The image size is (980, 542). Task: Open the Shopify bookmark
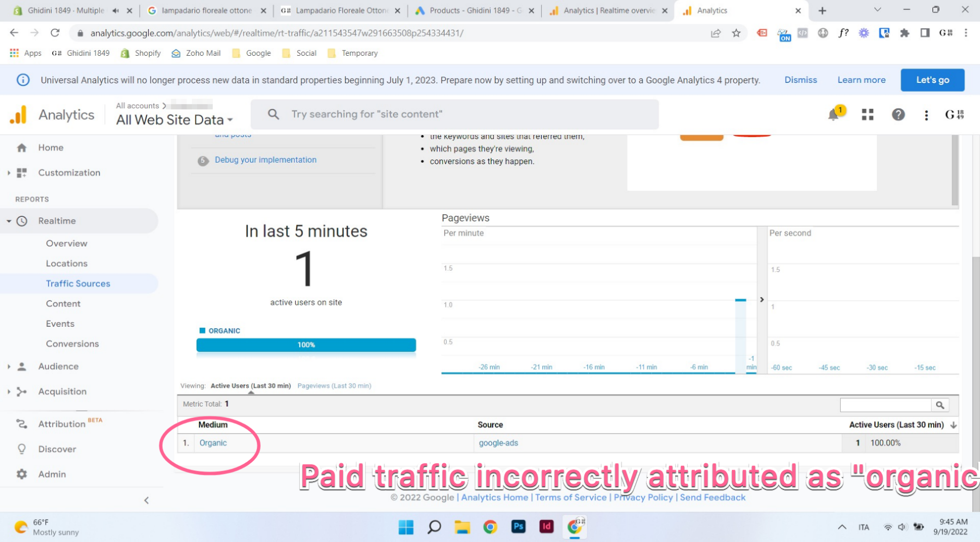[141, 53]
